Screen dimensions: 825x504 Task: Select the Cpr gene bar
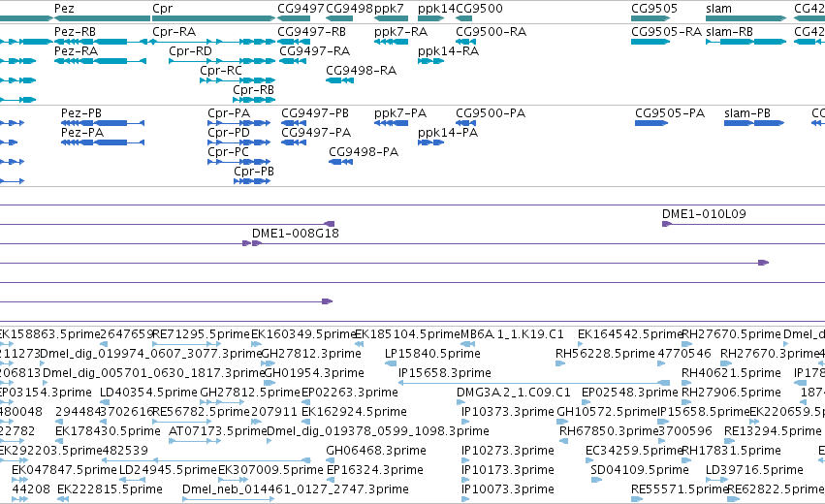point(213,18)
